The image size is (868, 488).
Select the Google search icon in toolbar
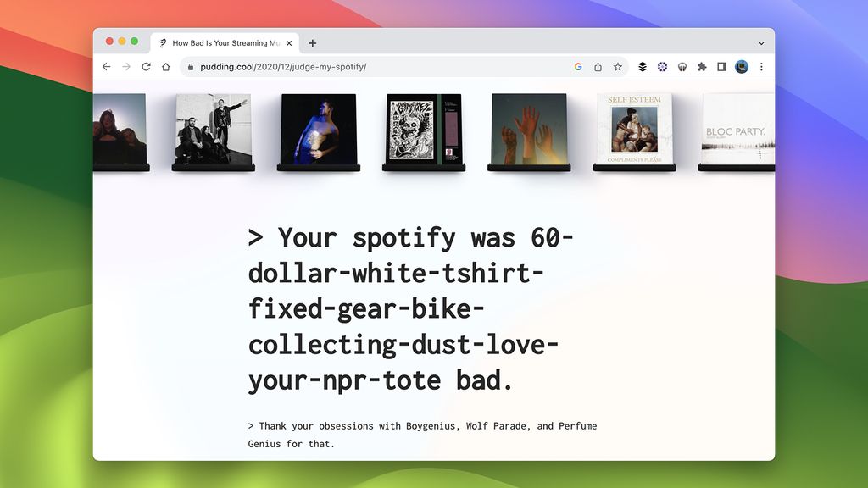point(578,66)
